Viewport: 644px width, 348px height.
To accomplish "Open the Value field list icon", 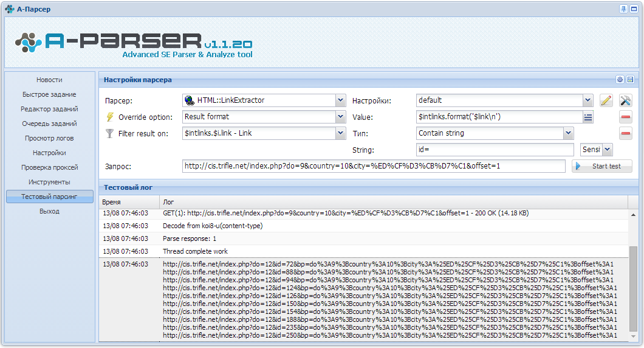I will click(588, 117).
